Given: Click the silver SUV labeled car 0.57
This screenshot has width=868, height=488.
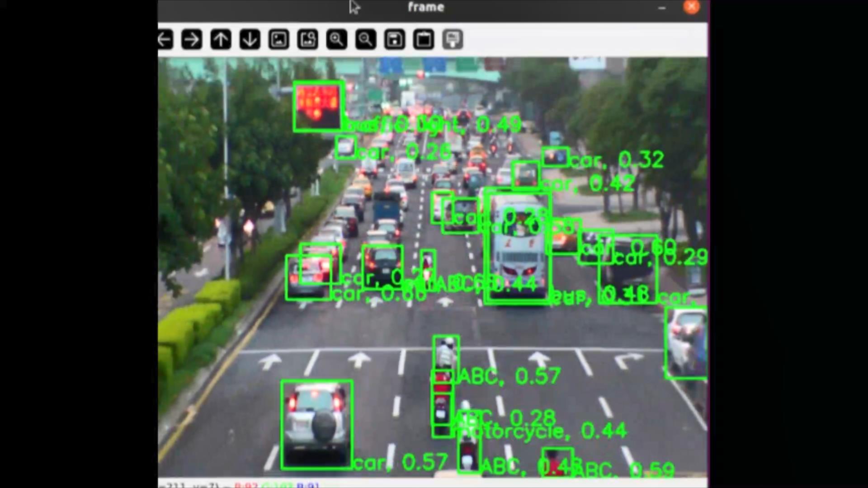Looking at the screenshot, I should 316,422.
